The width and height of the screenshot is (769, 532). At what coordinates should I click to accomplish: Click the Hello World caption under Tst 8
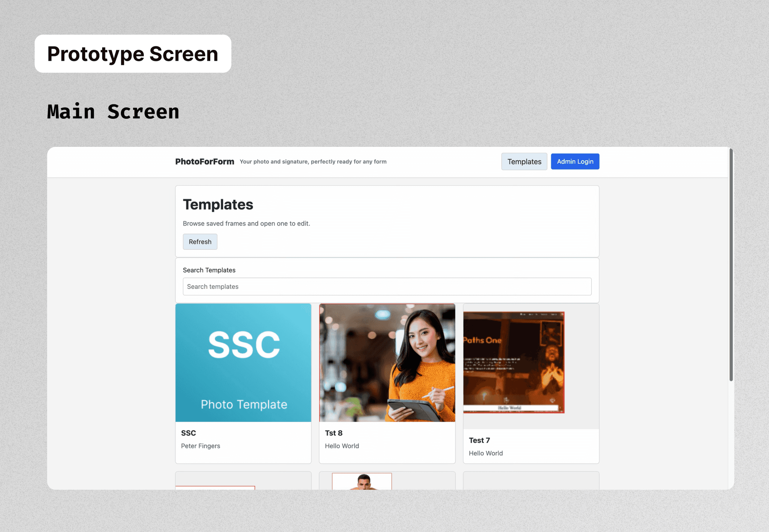click(342, 446)
